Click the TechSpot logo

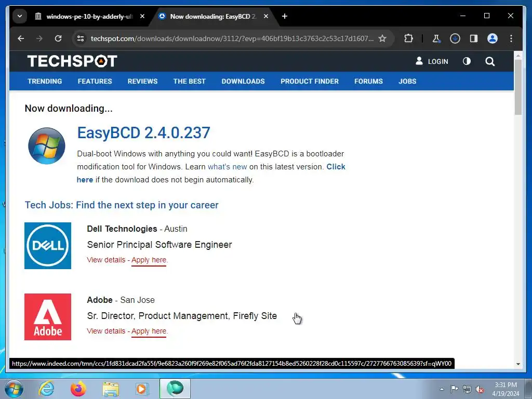tap(72, 61)
